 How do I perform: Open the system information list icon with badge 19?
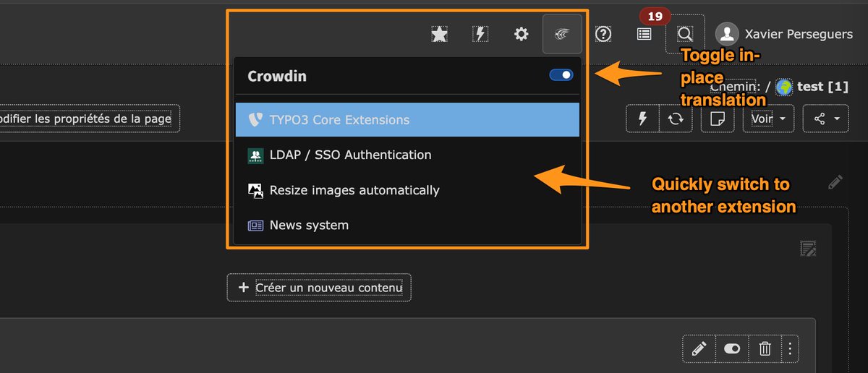pos(644,34)
